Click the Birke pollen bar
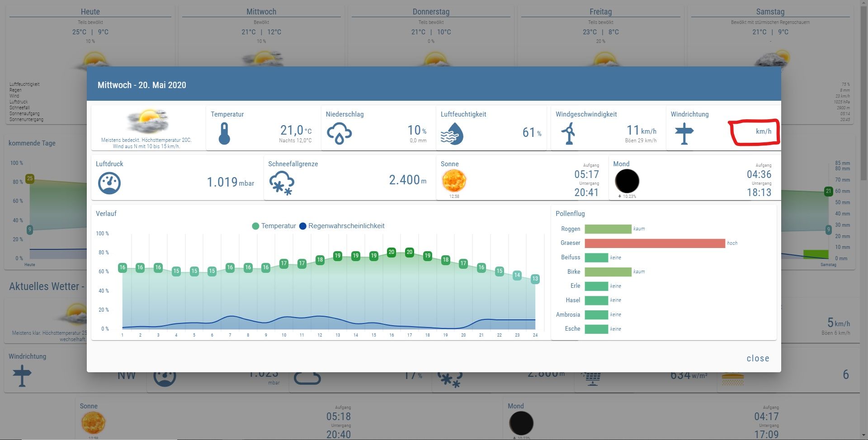This screenshot has height=440, width=868. [x=608, y=272]
